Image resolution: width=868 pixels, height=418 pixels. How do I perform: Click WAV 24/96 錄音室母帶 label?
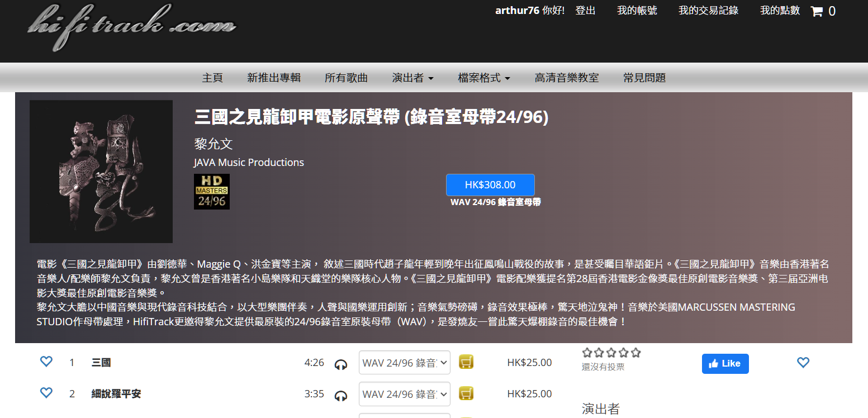pyautogui.click(x=496, y=202)
